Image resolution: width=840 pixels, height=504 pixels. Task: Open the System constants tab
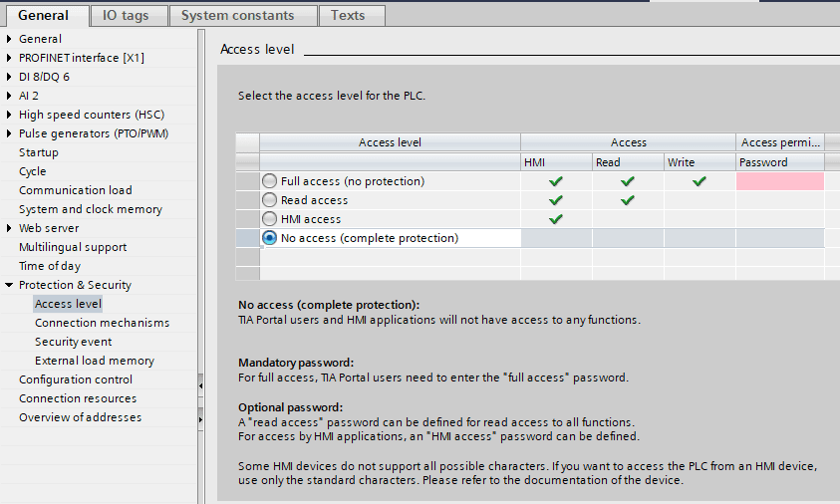pos(237,15)
